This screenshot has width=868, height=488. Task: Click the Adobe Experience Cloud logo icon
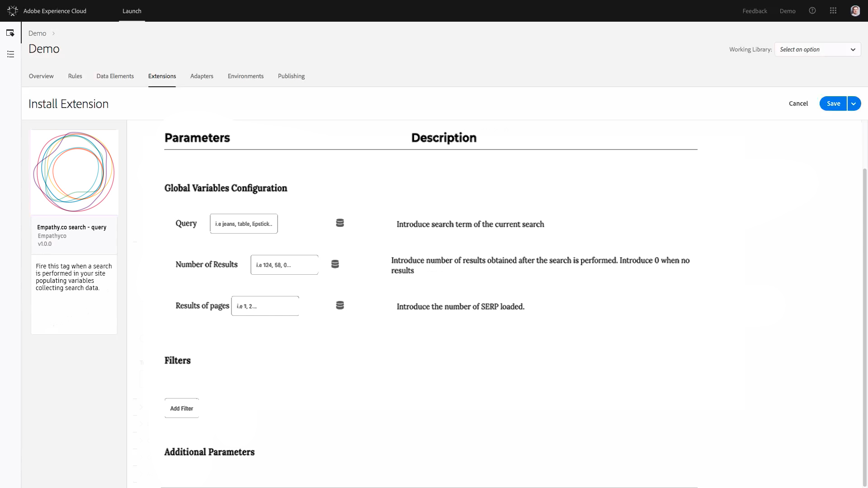click(x=13, y=11)
